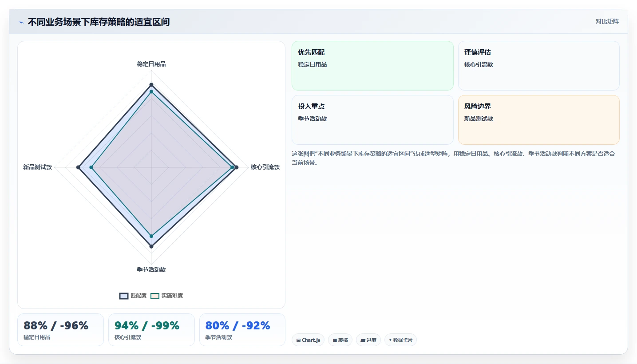637x364 pixels.
Task: Click the 季节活动款 text in 投入重点 card
Action: point(313,119)
